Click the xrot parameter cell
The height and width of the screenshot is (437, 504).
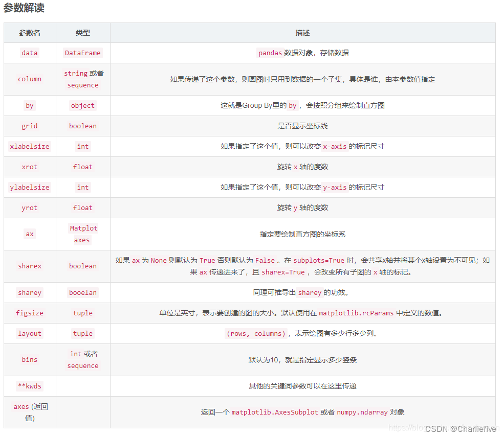point(29,167)
